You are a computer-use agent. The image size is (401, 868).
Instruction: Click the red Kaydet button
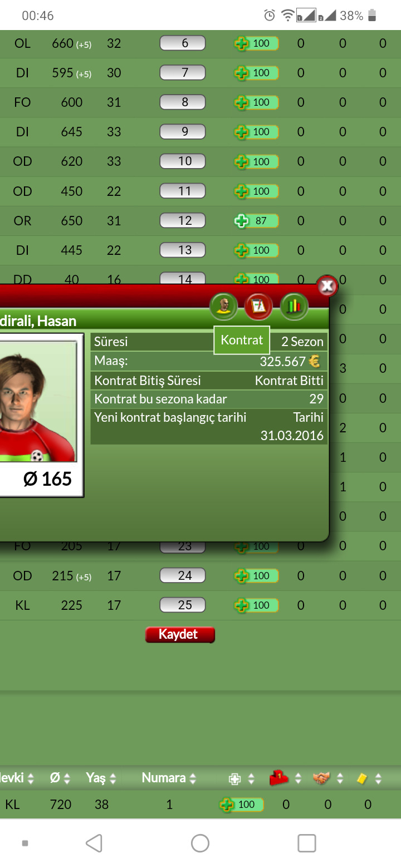180,634
